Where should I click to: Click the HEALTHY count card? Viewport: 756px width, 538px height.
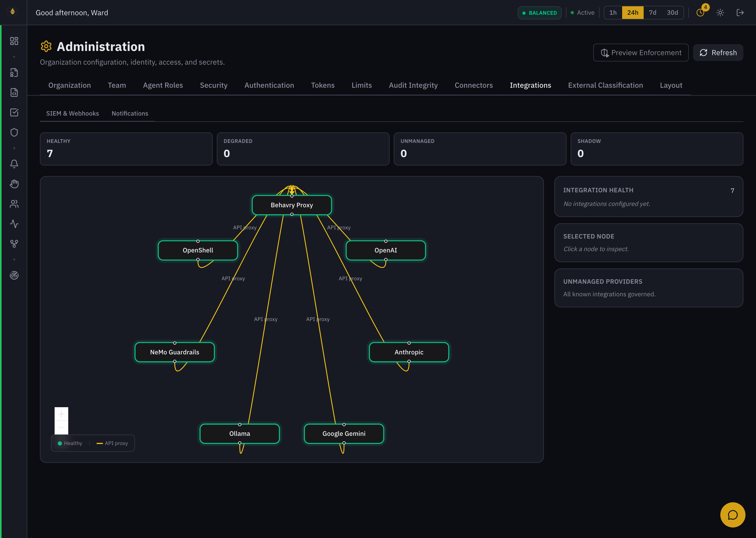[x=126, y=149]
